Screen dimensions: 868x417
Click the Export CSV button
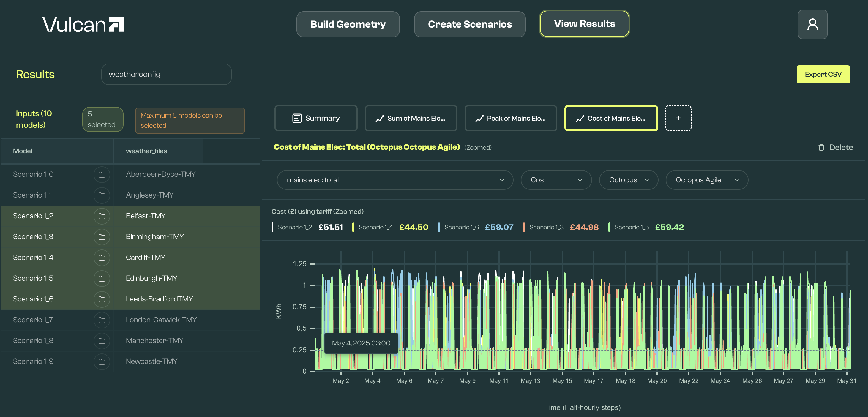coord(823,75)
